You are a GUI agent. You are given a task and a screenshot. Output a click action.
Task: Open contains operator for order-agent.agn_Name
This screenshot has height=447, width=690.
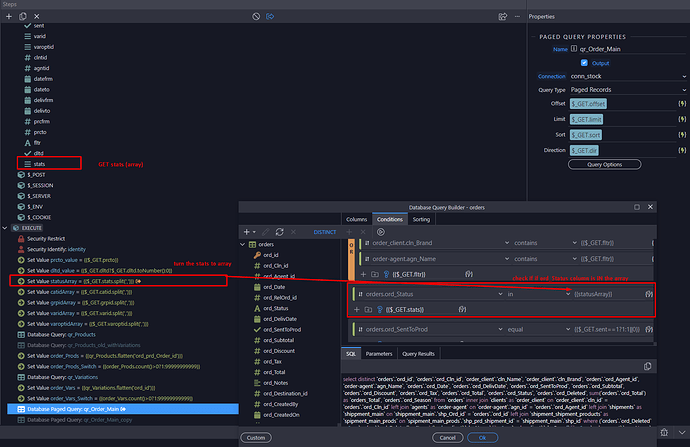pyautogui.click(x=545, y=259)
